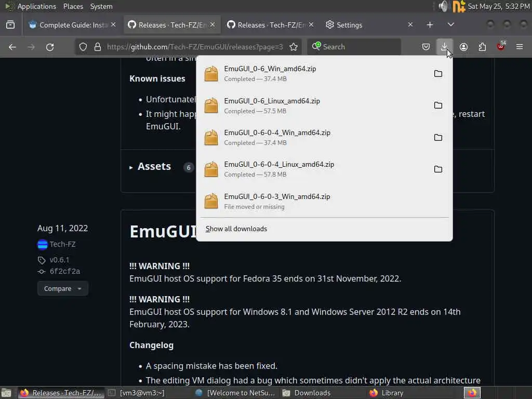
Task: Click the v0.6.1 tag icon
Action: pos(42,260)
